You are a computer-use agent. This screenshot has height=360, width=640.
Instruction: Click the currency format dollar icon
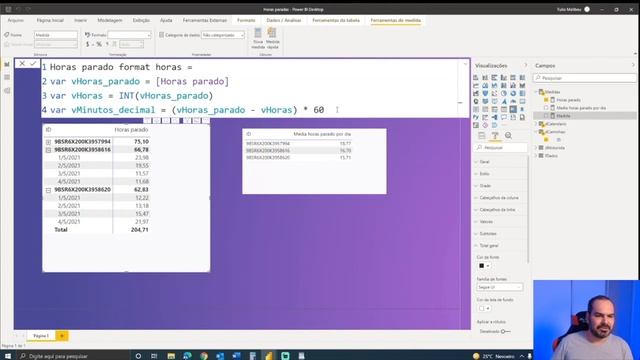(87, 44)
